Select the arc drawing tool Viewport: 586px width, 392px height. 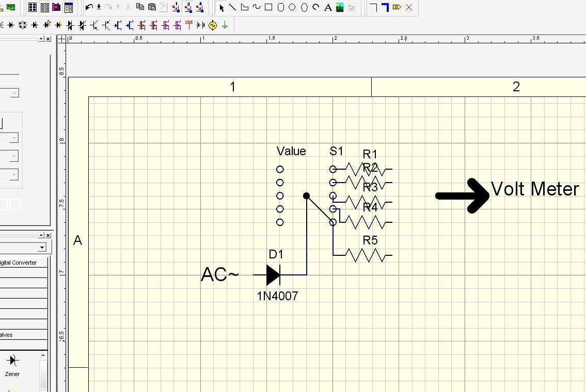316,7
